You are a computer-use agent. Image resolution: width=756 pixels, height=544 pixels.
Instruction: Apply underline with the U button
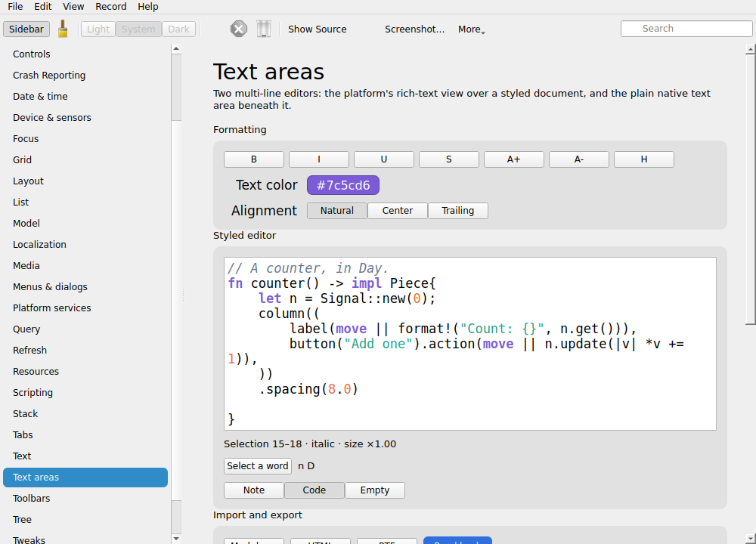coord(384,159)
